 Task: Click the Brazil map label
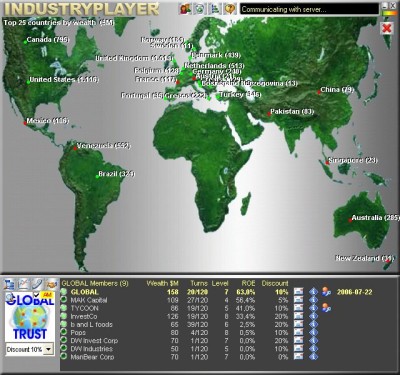coord(117,174)
